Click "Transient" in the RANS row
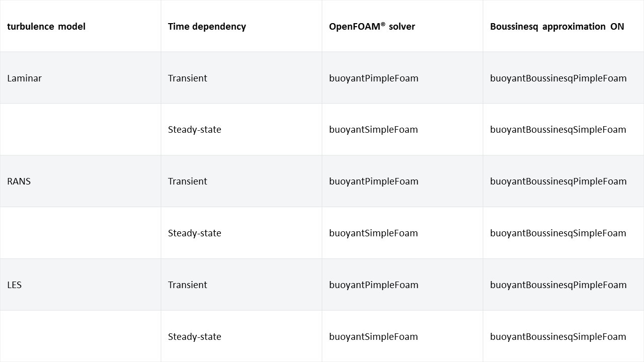This screenshot has height=362, width=644. pyautogui.click(x=188, y=182)
